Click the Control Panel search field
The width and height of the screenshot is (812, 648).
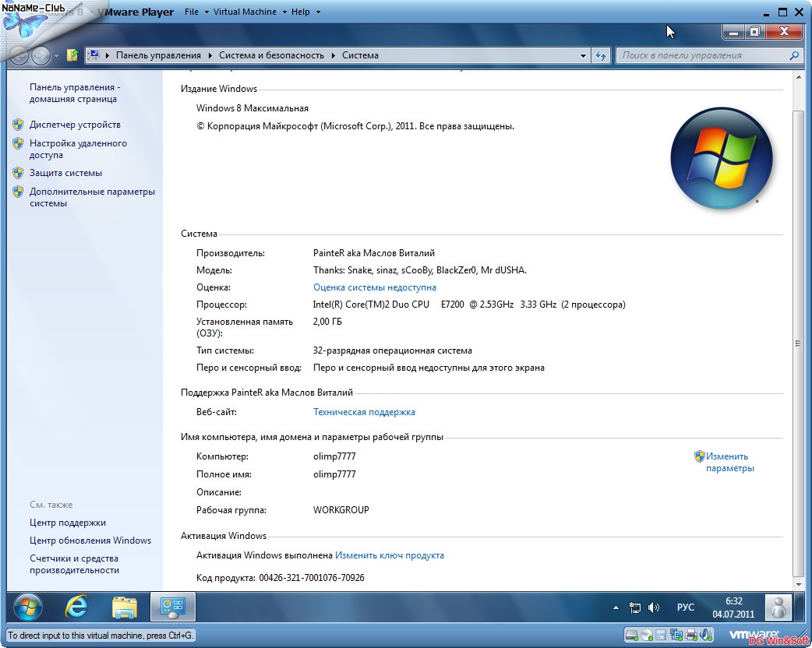tap(704, 55)
